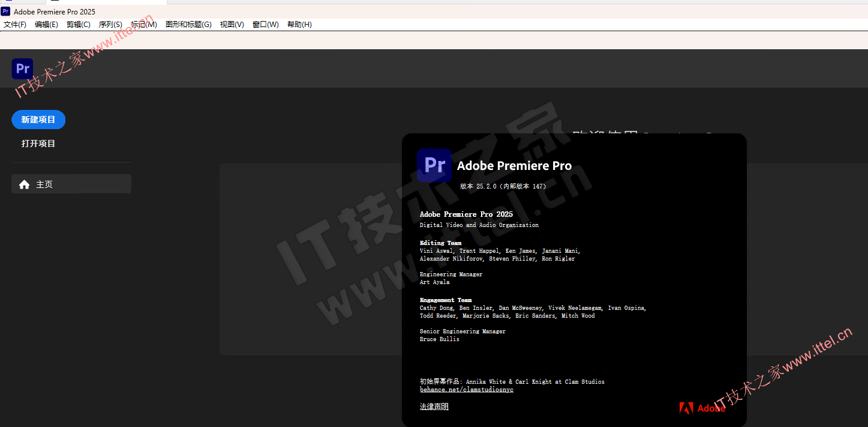The height and width of the screenshot is (427, 868).
Task: Click the credits line starting 'Cathy Dong'
Action: point(533,308)
